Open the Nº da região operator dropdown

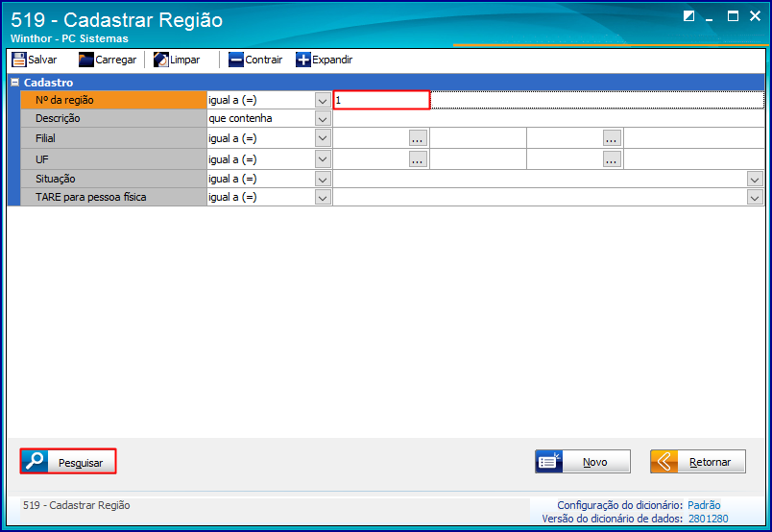pyautogui.click(x=323, y=101)
